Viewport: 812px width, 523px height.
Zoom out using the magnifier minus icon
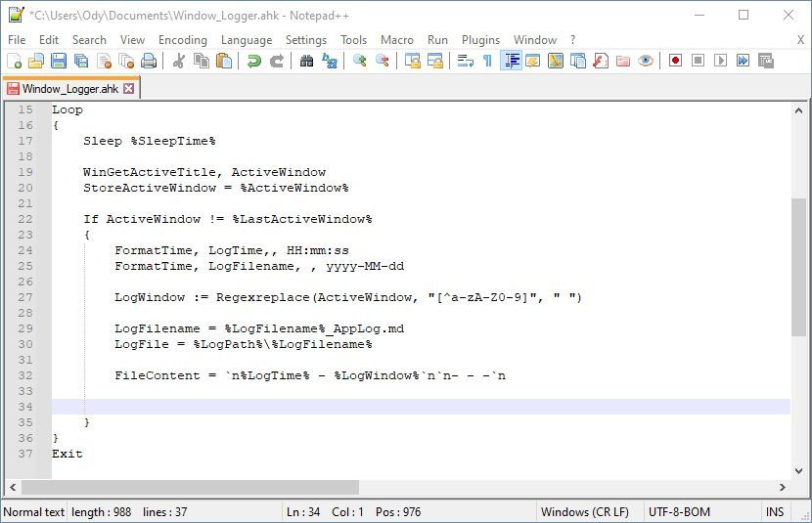coord(383,61)
